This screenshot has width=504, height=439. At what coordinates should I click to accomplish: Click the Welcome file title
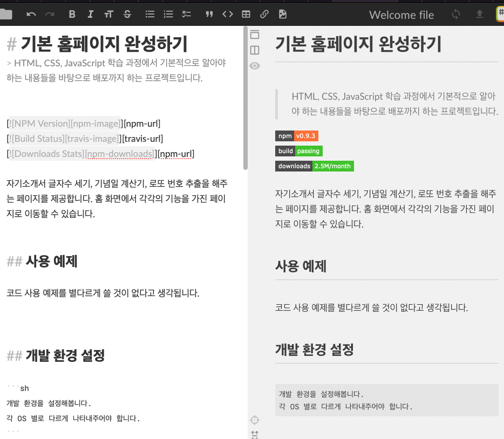[401, 15]
